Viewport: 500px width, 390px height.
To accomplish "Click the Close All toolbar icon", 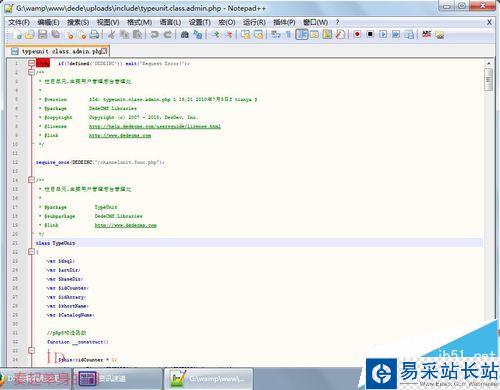I will pyautogui.click(x=82, y=34).
